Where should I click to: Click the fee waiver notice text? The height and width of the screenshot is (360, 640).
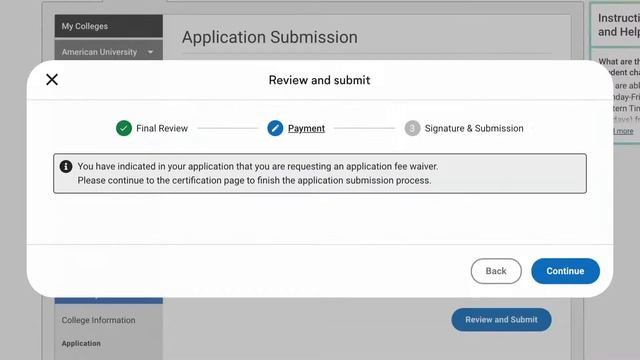pos(258,167)
